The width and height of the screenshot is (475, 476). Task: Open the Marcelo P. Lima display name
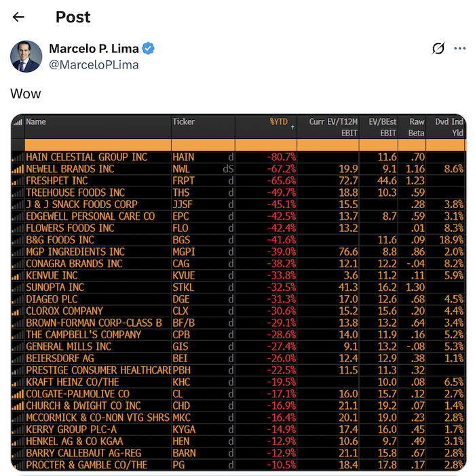pyautogui.click(x=92, y=48)
